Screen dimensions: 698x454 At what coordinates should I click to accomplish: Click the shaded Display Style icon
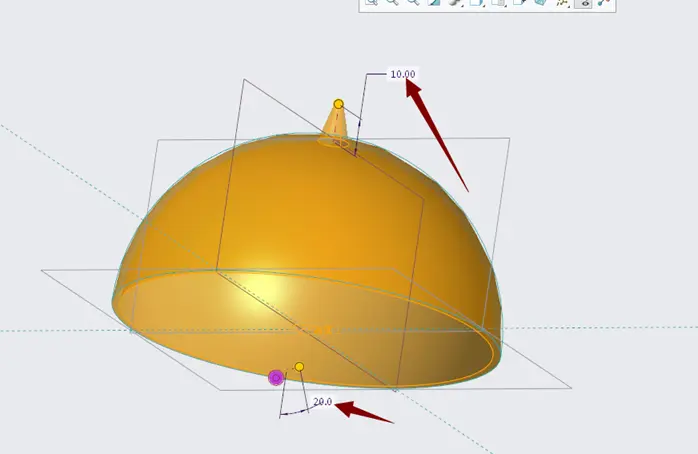[455, 2]
